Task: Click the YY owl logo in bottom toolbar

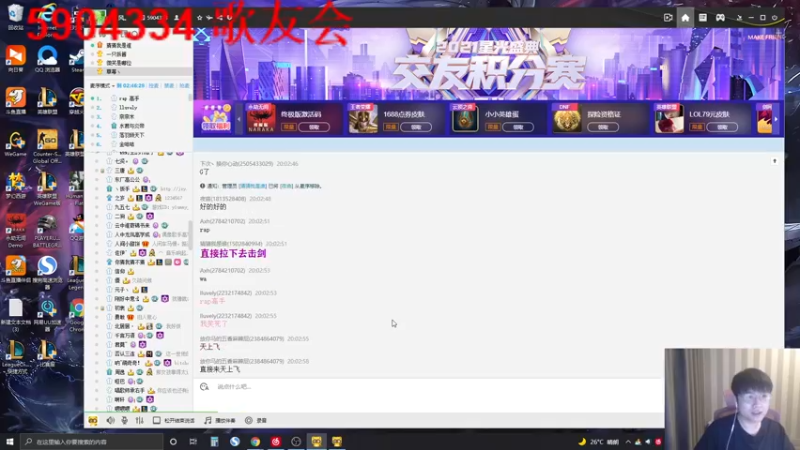Action: (93, 420)
